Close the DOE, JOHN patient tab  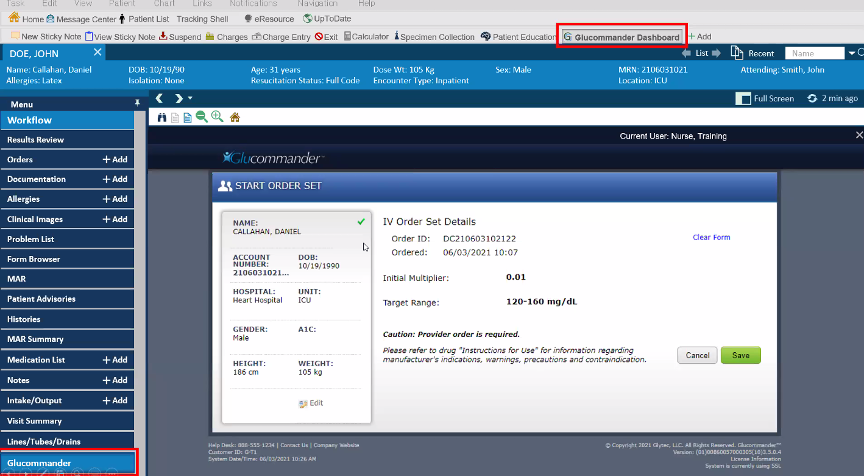click(x=98, y=52)
